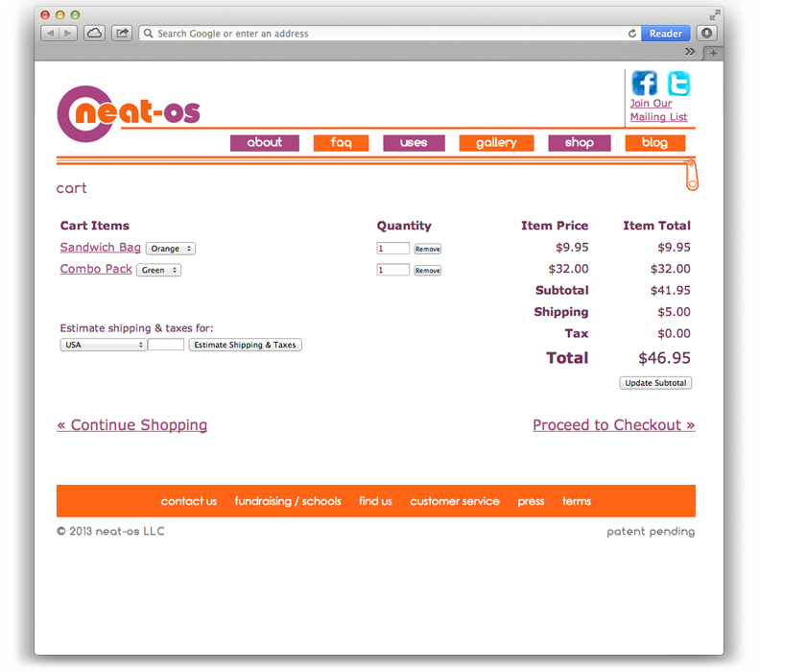Screen dimensions: 807x672
Task: Open the Facebook page icon
Action: (x=645, y=83)
